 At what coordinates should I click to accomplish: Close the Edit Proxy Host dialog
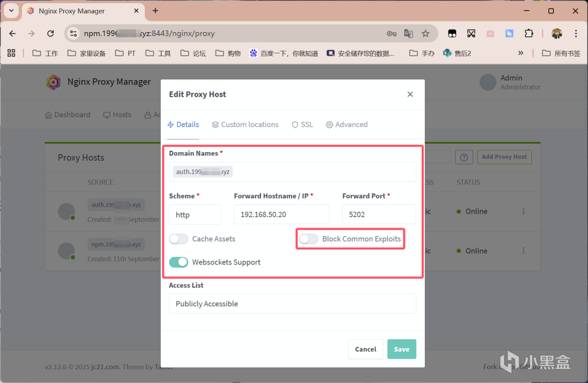click(x=410, y=94)
